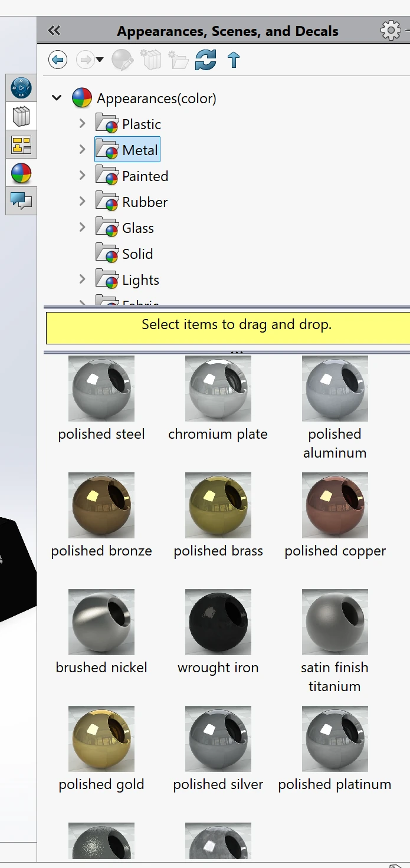Screen dimensions: 410x868
Task: Click the panel title Appearances, Scenes, and Decals
Action: 228,31
